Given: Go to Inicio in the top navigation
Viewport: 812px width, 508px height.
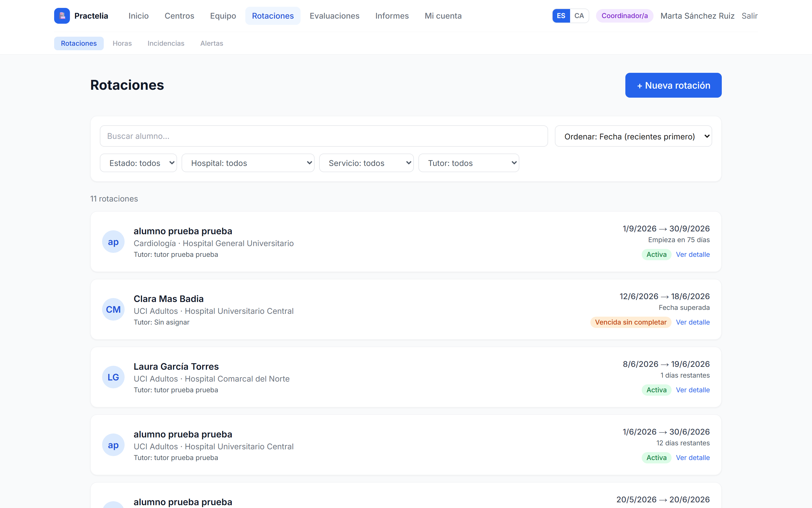Looking at the screenshot, I should pos(139,16).
